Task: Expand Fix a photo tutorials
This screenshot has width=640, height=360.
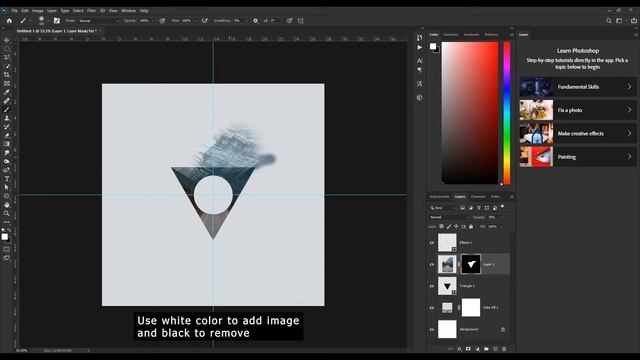Action: pos(629,110)
